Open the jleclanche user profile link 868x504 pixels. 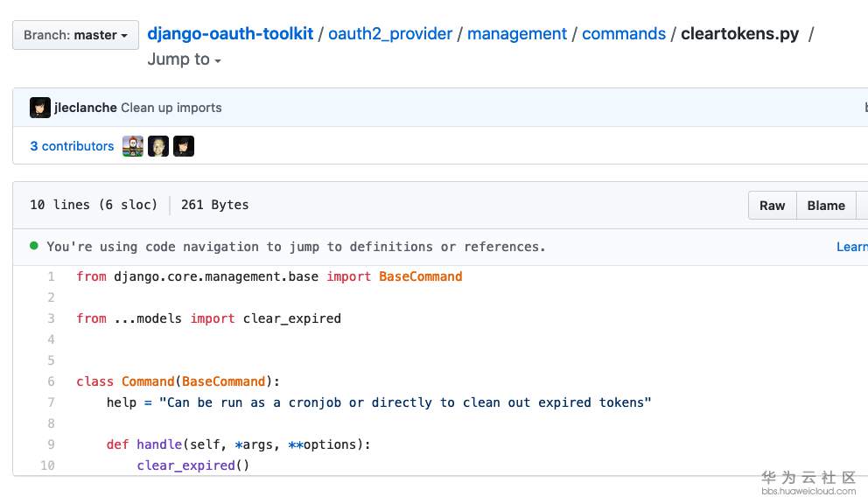pos(86,108)
